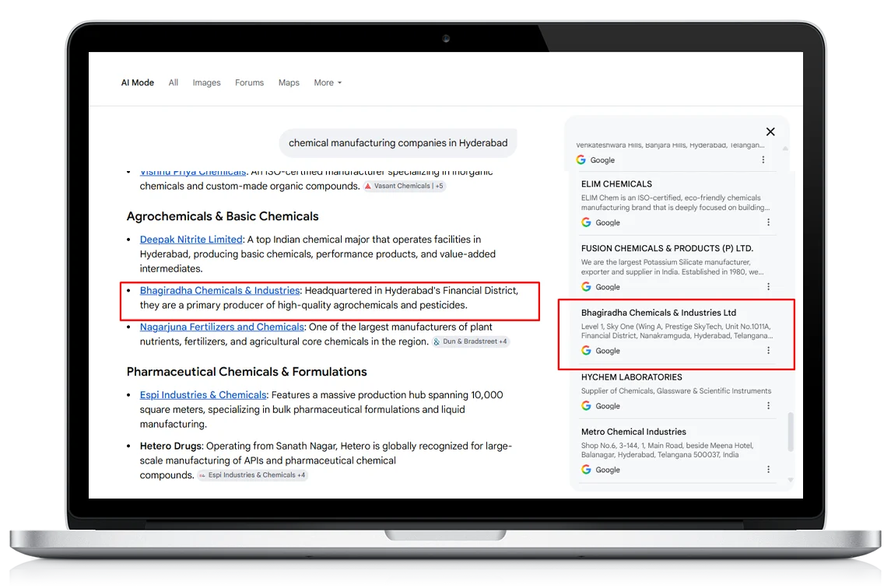The width and height of the screenshot is (891, 588).
Task: Expand the More dropdown menu
Action: [x=328, y=83]
